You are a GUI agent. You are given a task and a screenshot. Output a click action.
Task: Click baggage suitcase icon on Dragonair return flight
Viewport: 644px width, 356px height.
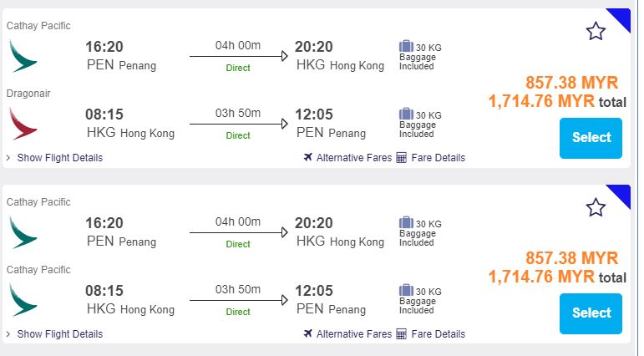tap(406, 114)
